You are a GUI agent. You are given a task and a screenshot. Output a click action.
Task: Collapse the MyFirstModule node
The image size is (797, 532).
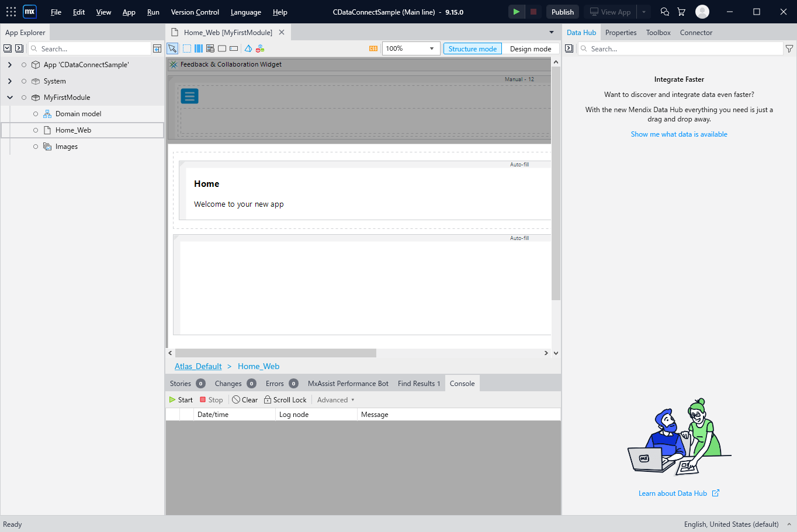point(10,98)
